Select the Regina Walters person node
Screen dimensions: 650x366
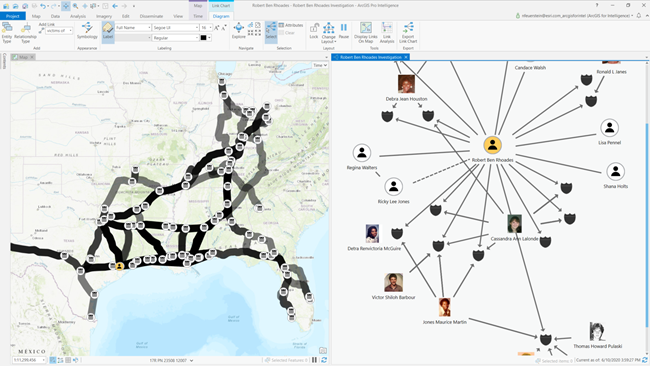tap(361, 153)
